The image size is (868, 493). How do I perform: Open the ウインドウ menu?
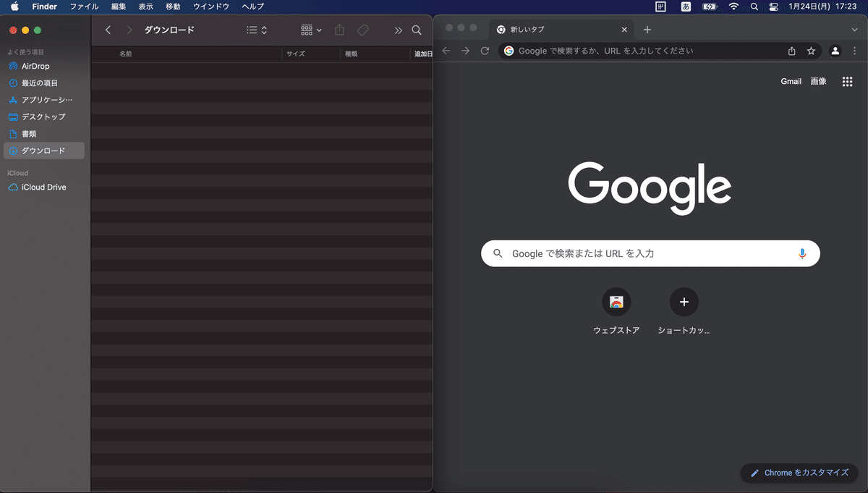[x=211, y=7]
